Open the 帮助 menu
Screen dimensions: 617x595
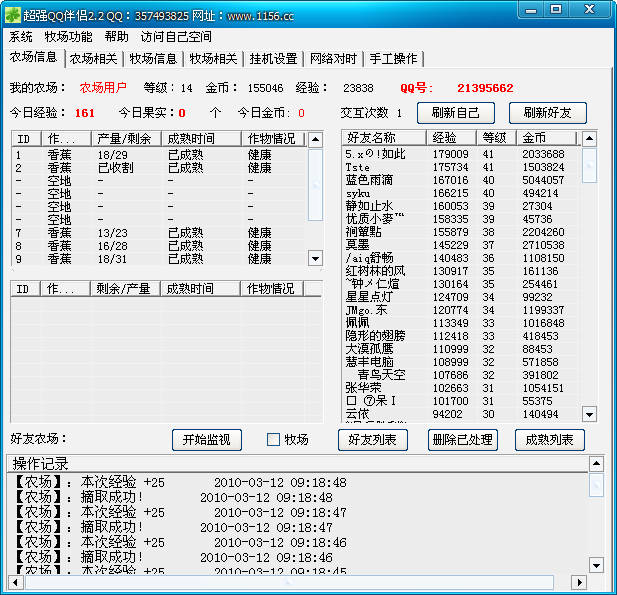116,36
